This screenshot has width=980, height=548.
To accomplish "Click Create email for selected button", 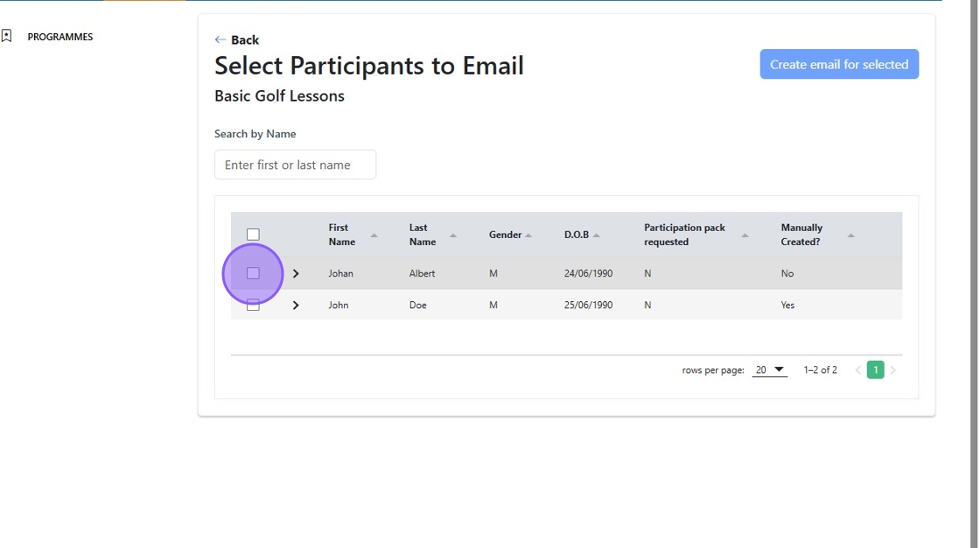I will point(839,65).
